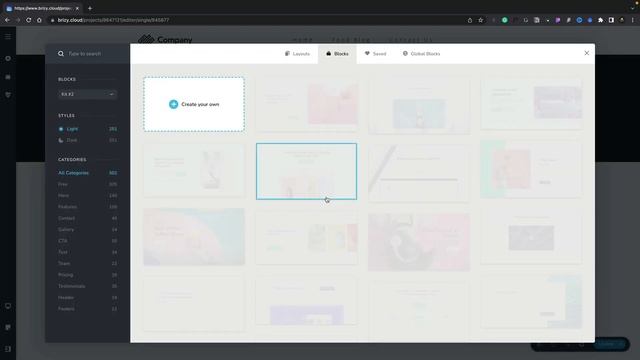The image size is (640, 360).
Task: Filter blocks by Features category
Action: point(87,207)
